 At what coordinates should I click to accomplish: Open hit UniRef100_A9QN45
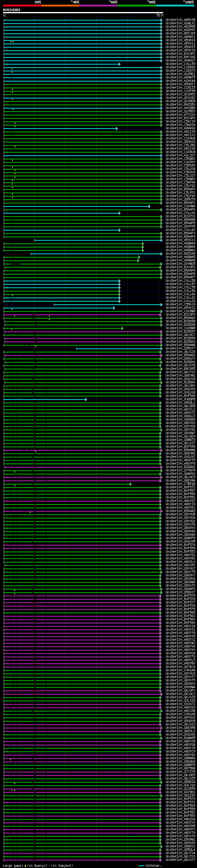click(180, 257)
